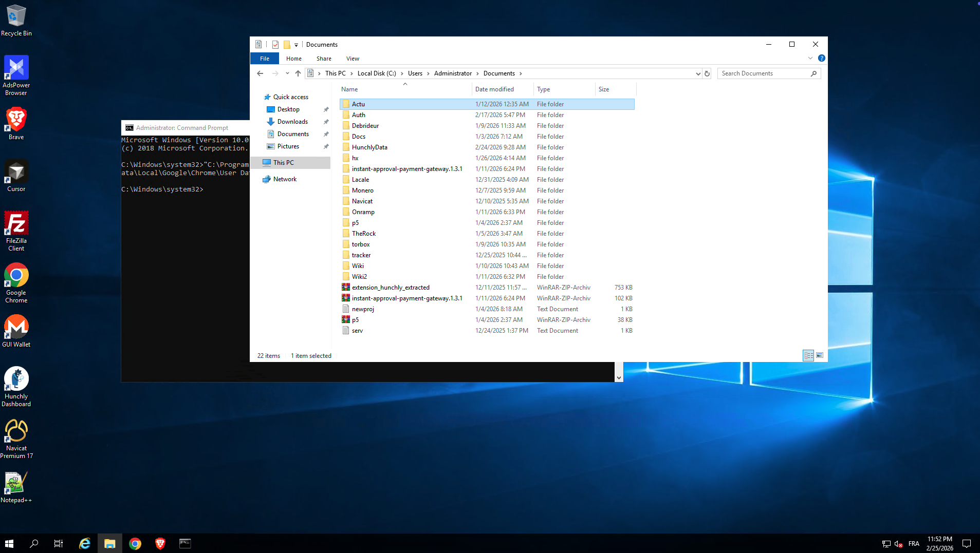Open the File menu
Image resolution: width=980 pixels, height=553 pixels.
264,59
